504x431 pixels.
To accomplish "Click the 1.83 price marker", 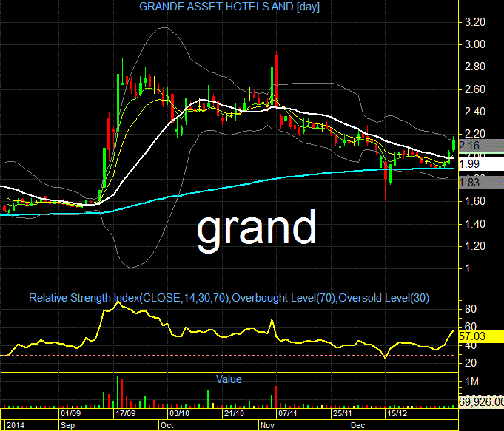I will pyautogui.click(x=481, y=183).
